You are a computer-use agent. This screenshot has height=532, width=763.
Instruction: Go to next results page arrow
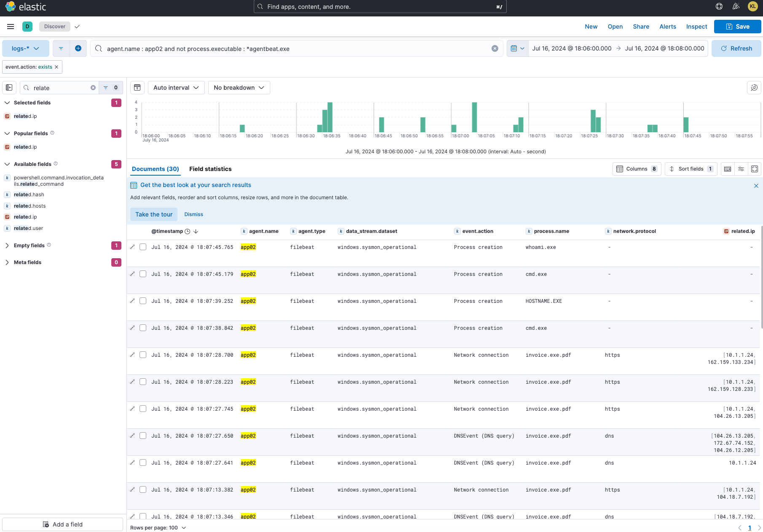coord(759,528)
